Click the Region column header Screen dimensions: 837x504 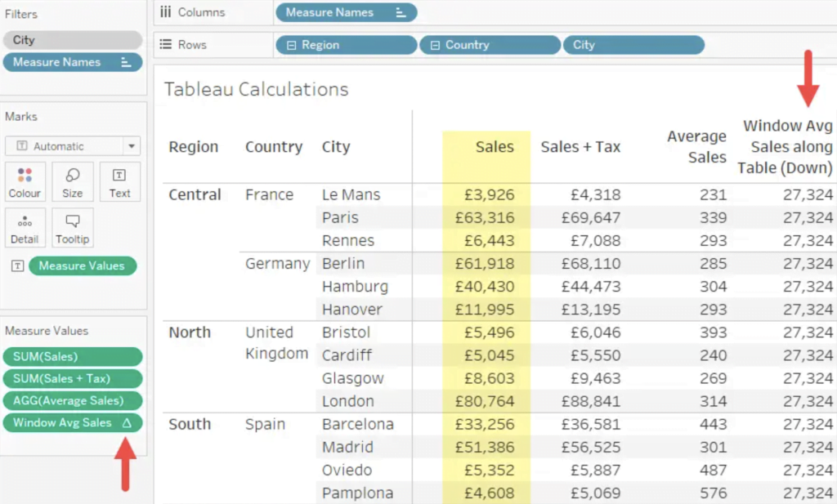pyautogui.click(x=193, y=147)
